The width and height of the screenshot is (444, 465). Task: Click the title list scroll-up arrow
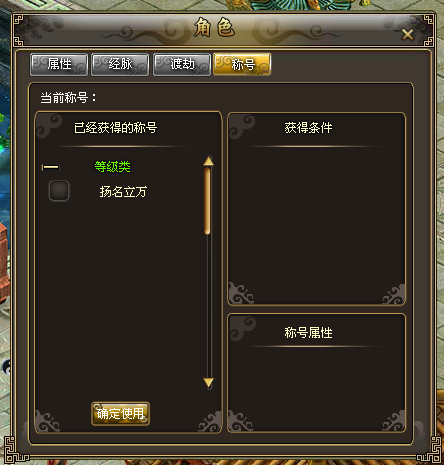tap(208, 161)
